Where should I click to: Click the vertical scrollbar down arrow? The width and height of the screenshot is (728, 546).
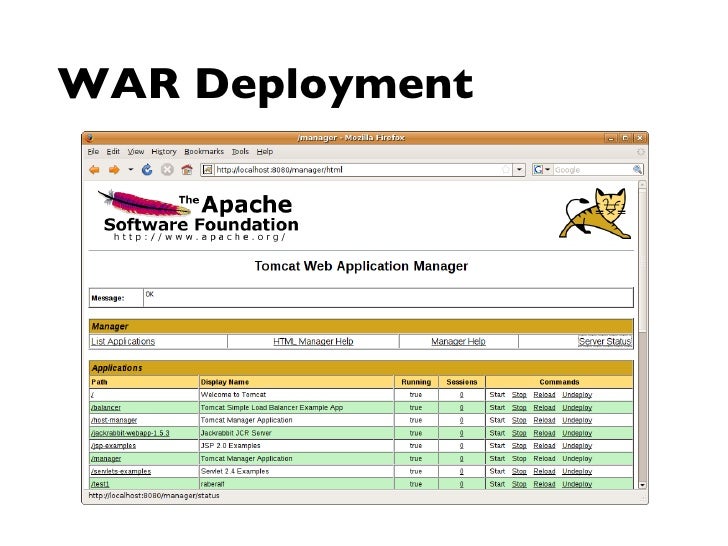643,485
